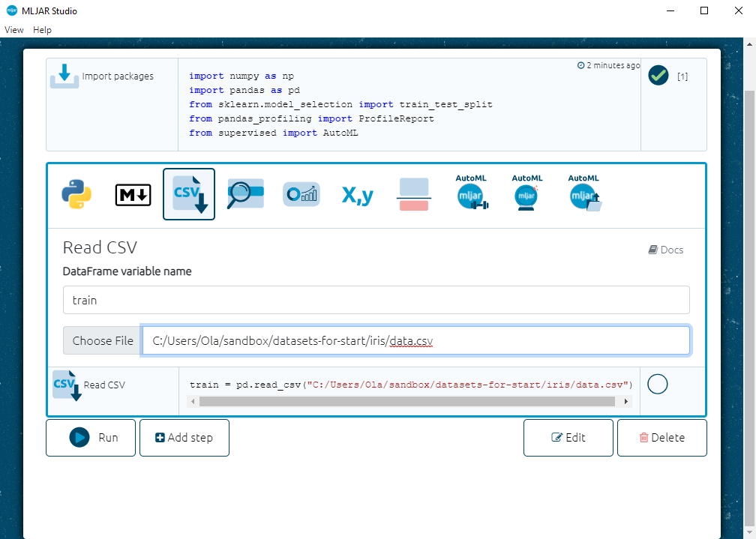Open the View menu
This screenshot has width=756, height=539.
pos(14,30)
